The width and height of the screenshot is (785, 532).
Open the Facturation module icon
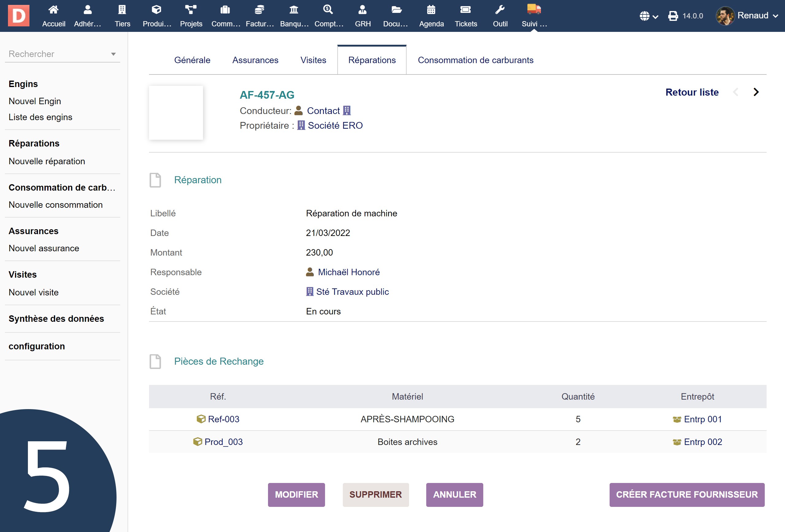tap(259, 10)
